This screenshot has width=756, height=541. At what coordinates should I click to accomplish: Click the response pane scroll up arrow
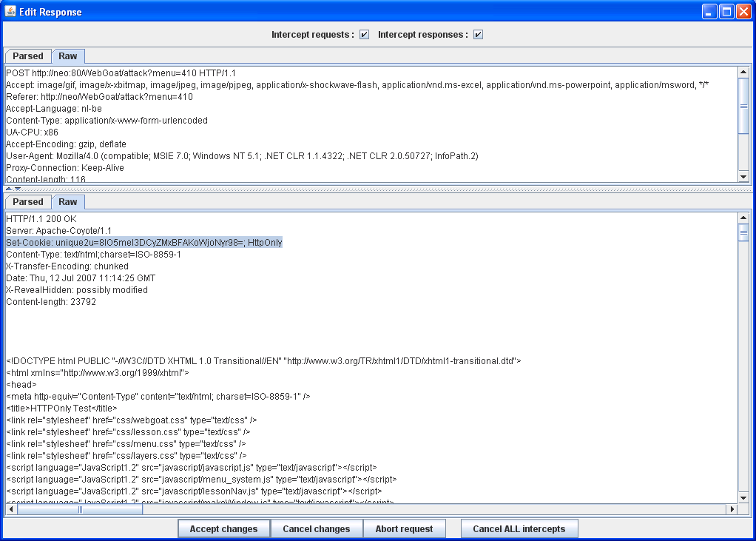pyautogui.click(x=743, y=218)
